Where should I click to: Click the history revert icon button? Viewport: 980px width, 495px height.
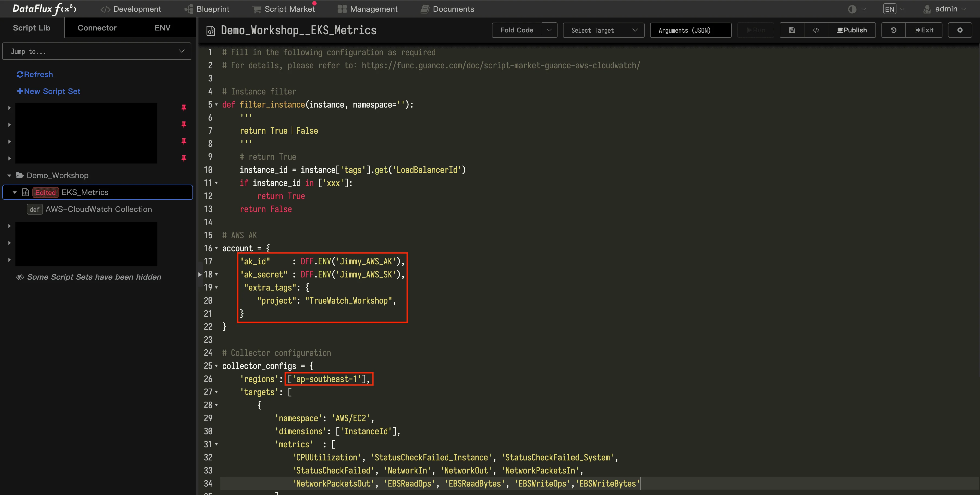[893, 30]
